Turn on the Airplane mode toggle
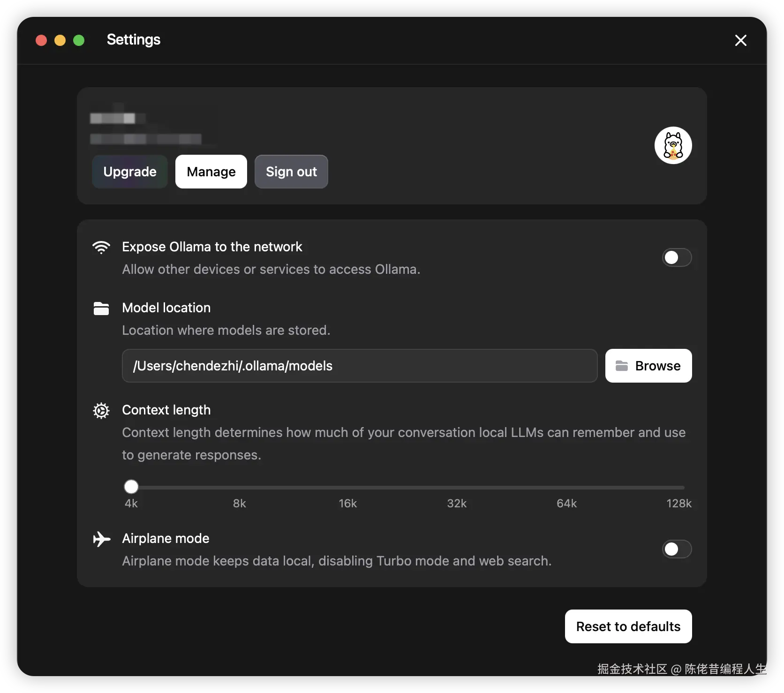784x693 pixels. click(x=677, y=549)
